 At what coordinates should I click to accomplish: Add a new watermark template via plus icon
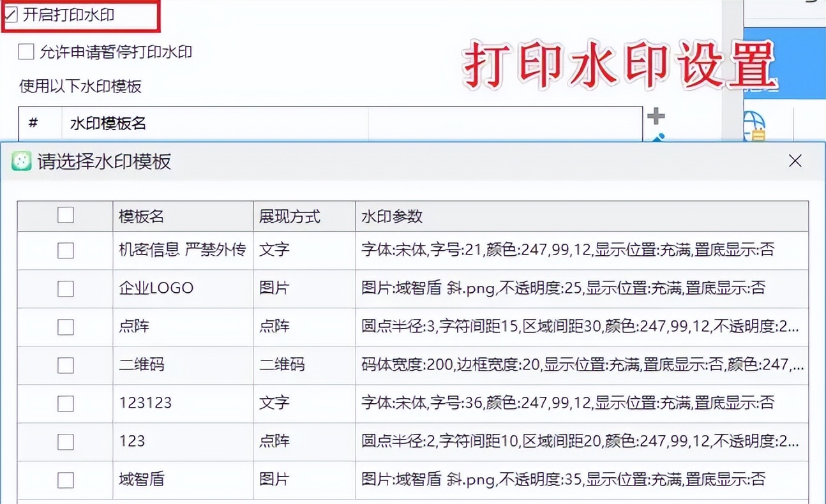(656, 115)
